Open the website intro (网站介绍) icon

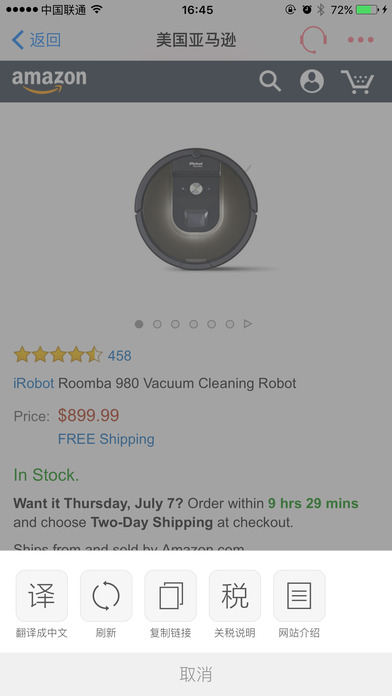[299, 596]
